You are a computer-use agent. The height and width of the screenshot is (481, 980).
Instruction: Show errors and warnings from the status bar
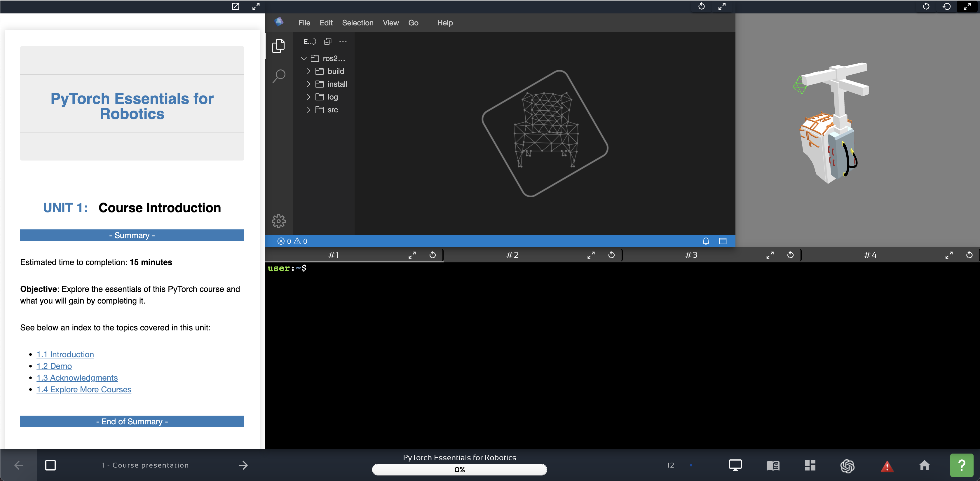[x=292, y=241]
